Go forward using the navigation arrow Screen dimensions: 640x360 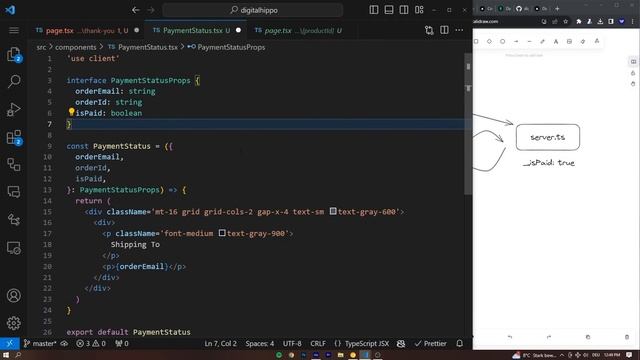(151, 10)
